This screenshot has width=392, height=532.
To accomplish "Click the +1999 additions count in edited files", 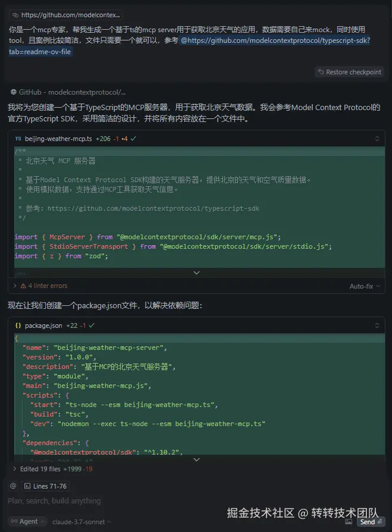I will pyautogui.click(x=72, y=469).
